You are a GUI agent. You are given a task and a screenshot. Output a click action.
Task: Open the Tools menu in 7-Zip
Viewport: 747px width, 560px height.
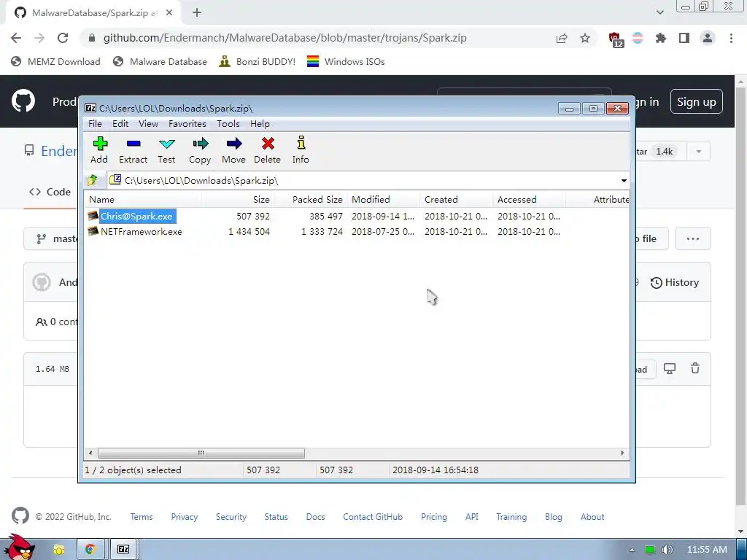point(228,124)
